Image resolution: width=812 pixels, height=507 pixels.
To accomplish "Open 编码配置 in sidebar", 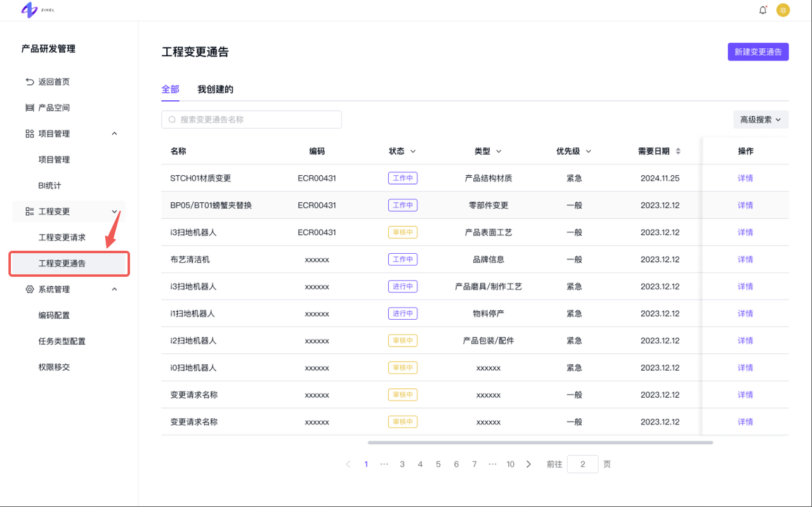I will pos(54,315).
